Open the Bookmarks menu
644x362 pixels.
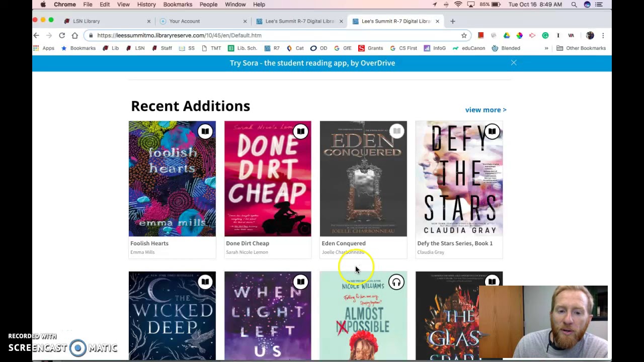[x=178, y=5]
